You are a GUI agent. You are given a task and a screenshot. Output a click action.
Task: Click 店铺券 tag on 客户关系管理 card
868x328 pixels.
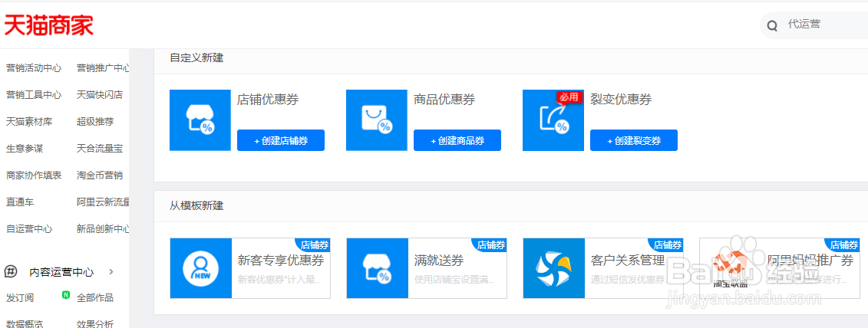(666, 245)
